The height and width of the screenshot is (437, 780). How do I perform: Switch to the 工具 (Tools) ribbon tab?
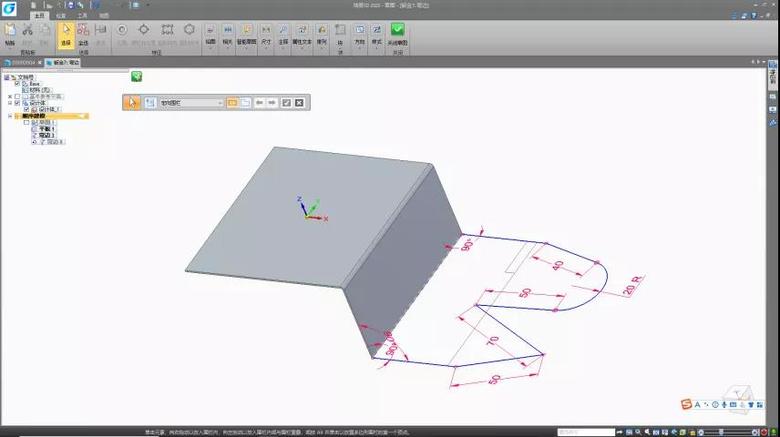82,16
